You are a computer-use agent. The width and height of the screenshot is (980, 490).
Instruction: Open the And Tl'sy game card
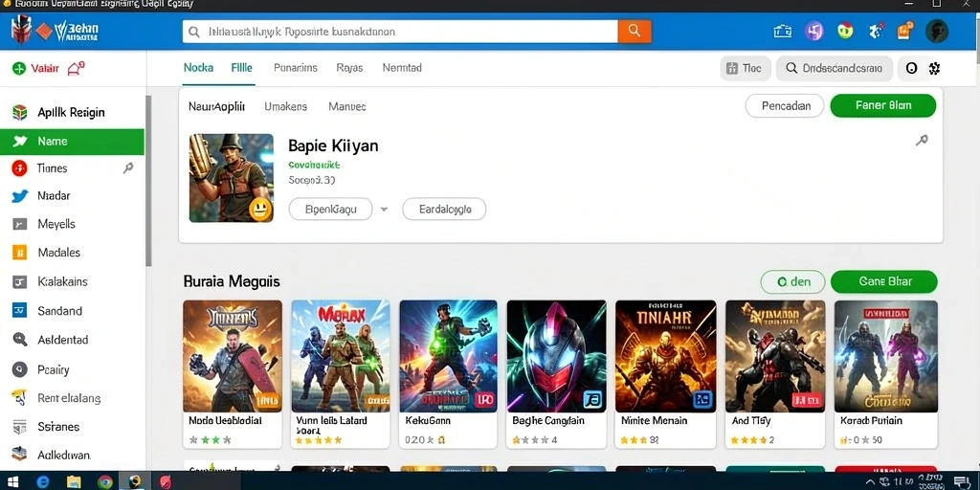coord(775,374)
